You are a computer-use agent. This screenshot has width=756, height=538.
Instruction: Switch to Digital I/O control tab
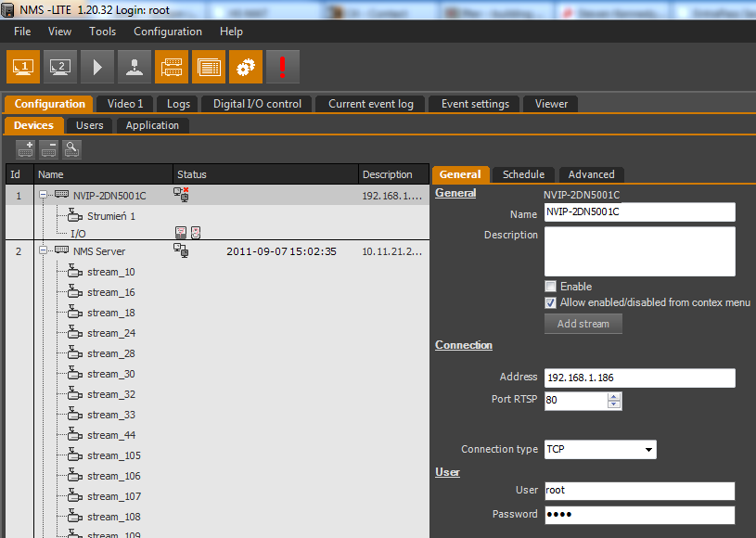[x=257, y=104]
